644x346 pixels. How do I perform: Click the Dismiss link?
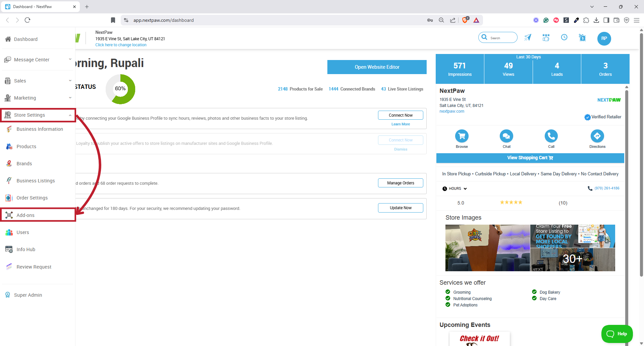coord(400,149)
